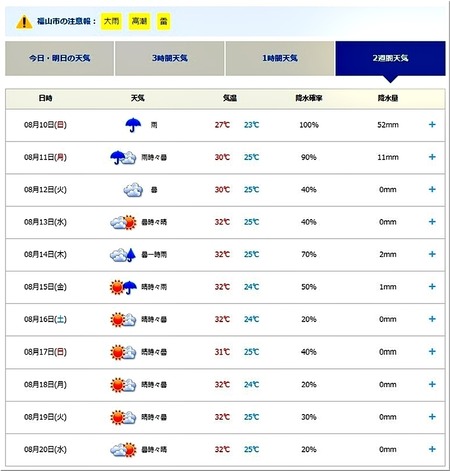450x471 pixels.
Task: Click the date 08月18日(月)
Action: [45, 385]
